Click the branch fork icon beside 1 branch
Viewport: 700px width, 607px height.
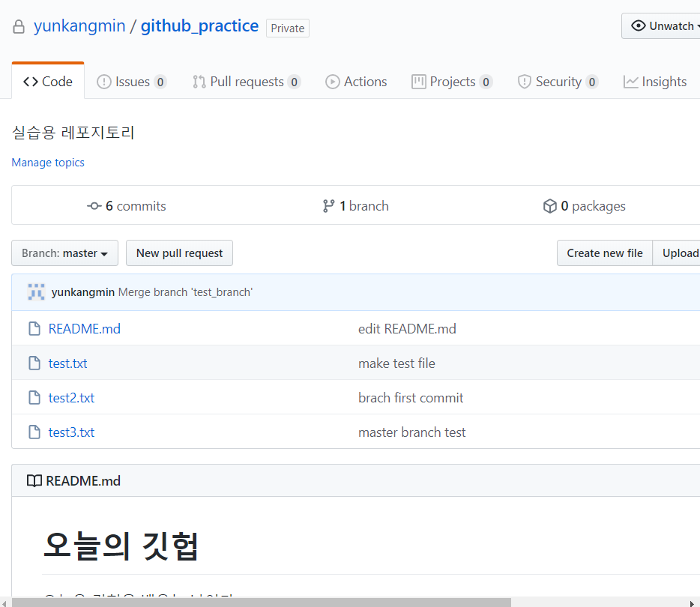coord(328,206)
